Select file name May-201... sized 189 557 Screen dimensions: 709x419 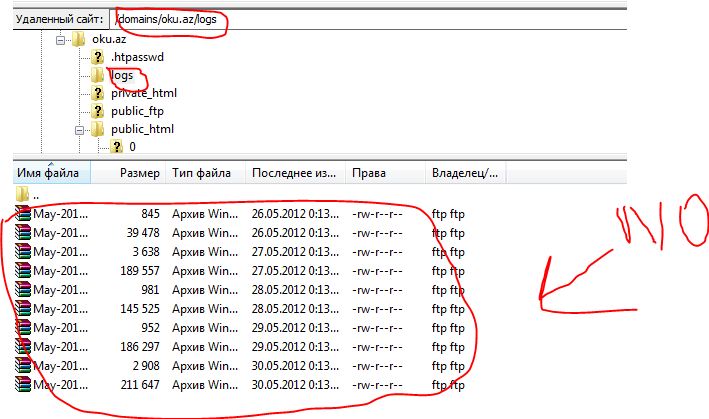pyautogui.click(x=61, y=270)
